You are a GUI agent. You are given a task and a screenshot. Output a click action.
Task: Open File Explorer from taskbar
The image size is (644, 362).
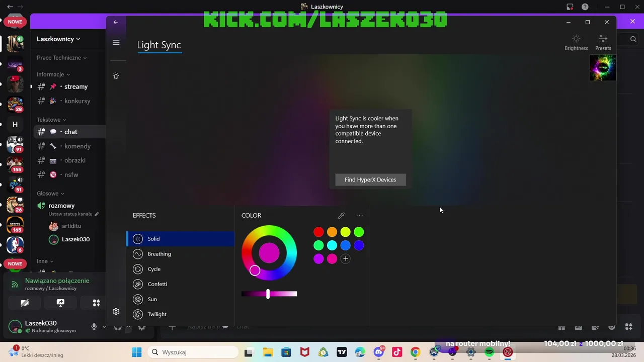(x=267, y=352)
